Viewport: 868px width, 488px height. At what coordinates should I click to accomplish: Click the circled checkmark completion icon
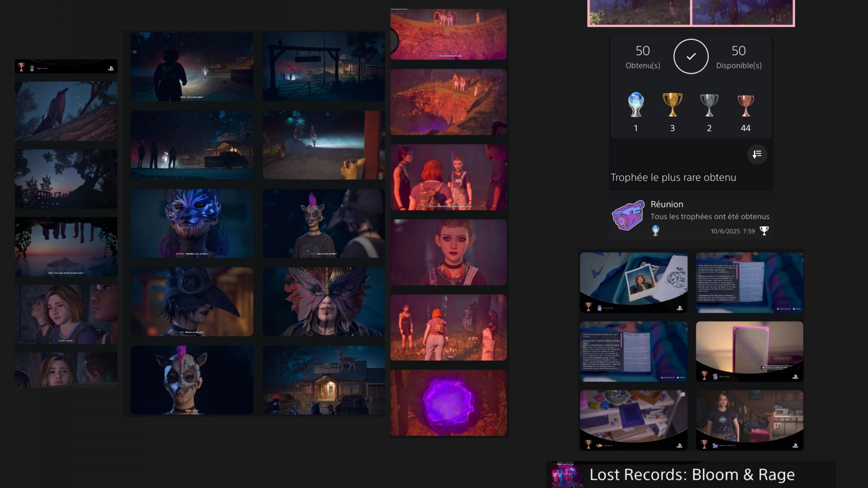[x=691, y=56]
